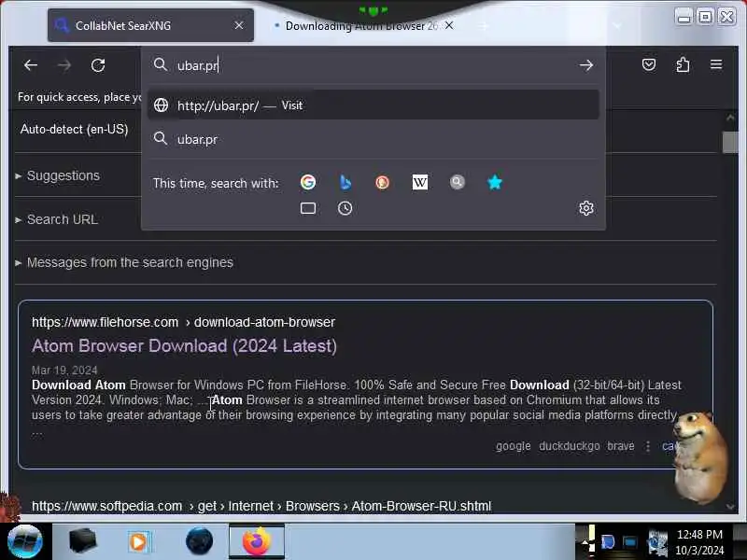Viewport: 747px width, 560px height.
Task: Open the Atom Browser Download (2024 Latest) link
Action: [184, 345]
